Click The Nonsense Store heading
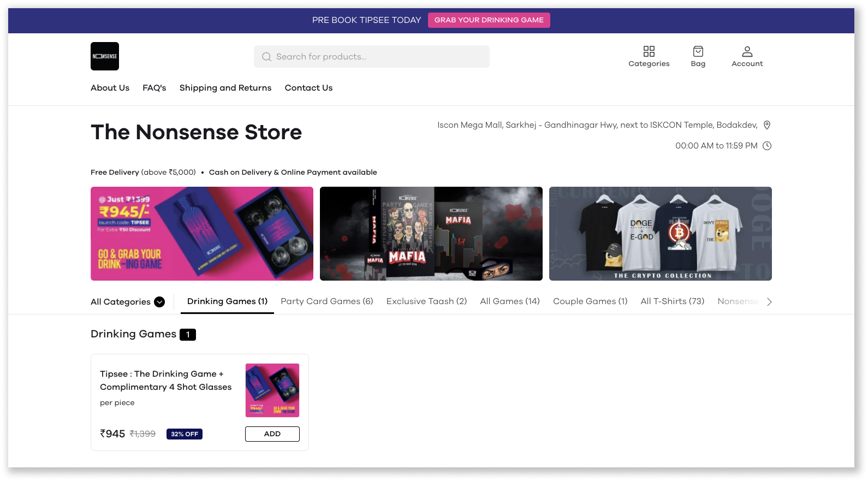868x481 pixels. coord(197,132)
